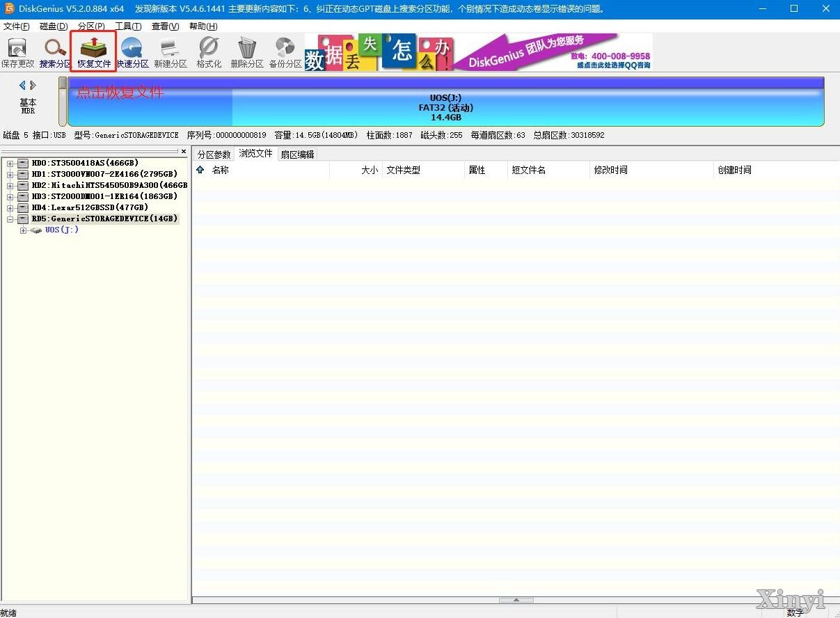Image resolution: width=840 pixels, height=618 pixels.
Task: Open the Partition (分区) menu
Action: point(91,26)
